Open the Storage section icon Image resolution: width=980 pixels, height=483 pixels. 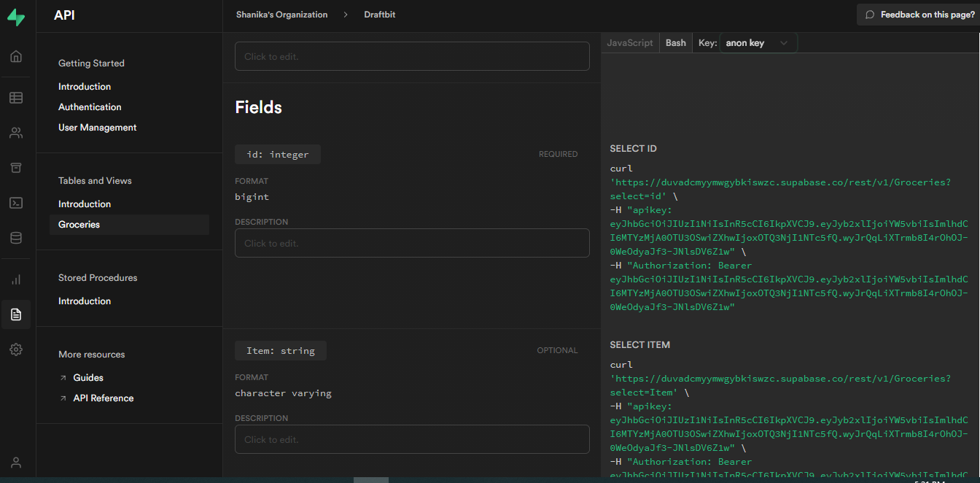coord(15,167)
